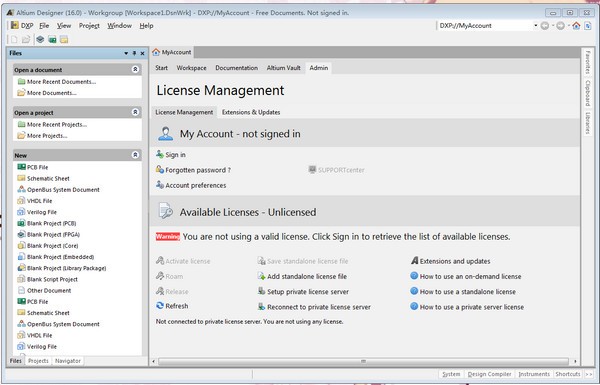Click the horizontal scrollbar thumb

tap(363, 361)
